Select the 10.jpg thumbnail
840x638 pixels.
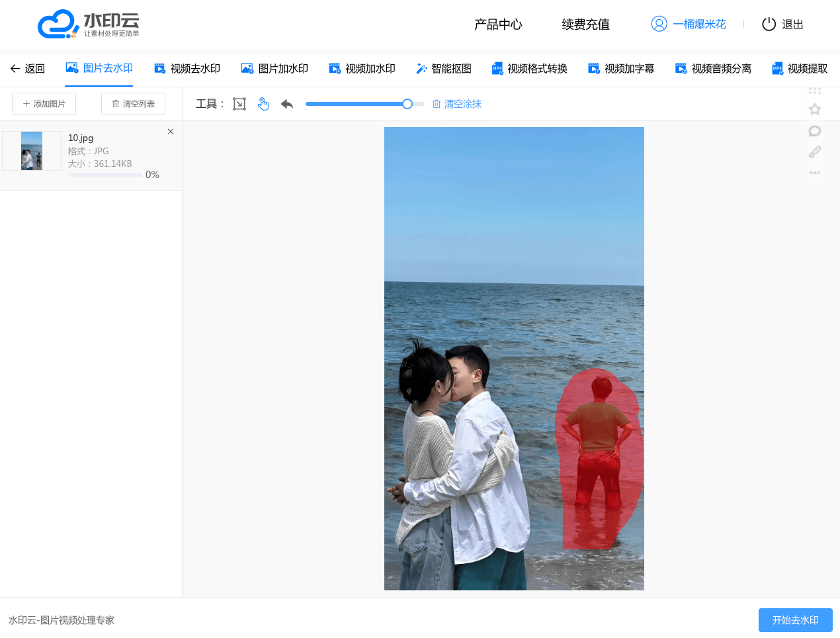point(32,151)
